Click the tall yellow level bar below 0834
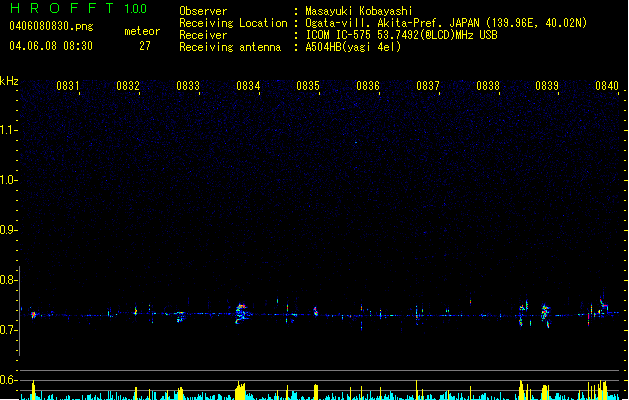The image size is (629, 400). pos(240,390)
